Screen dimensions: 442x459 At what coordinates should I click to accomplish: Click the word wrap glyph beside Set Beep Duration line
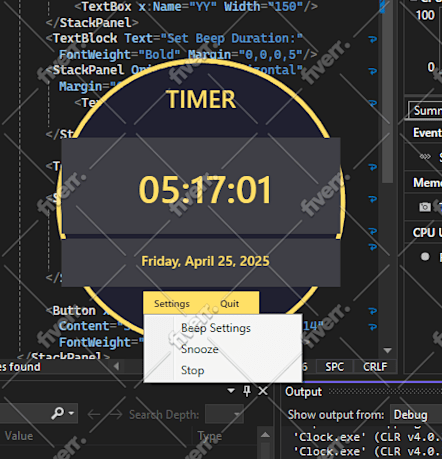pos(373,39)
